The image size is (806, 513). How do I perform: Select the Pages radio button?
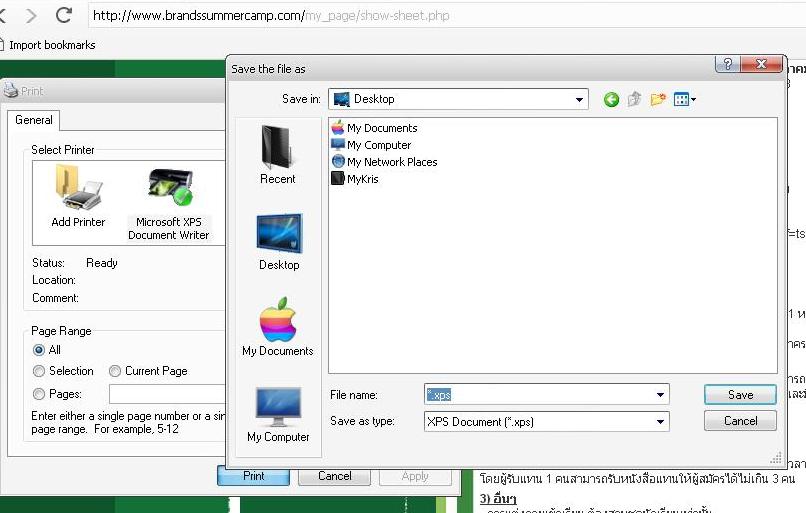[x=40, y=394]
